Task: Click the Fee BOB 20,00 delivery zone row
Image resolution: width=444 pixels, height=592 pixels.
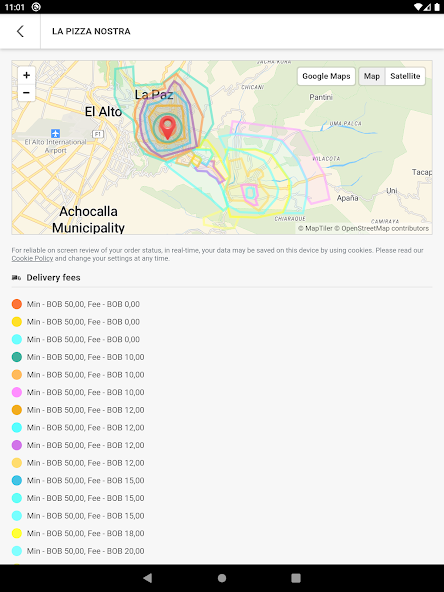Action: click(x=78, y=551)
